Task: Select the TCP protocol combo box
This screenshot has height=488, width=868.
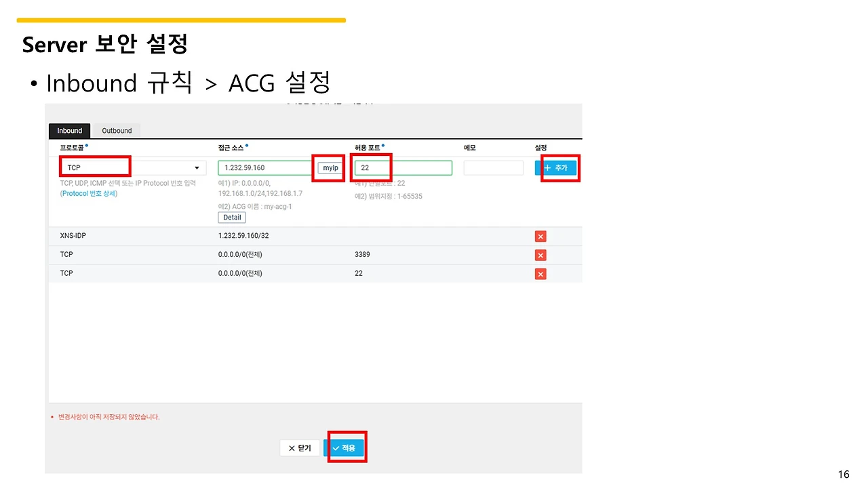Action: (x=133, y=167)
